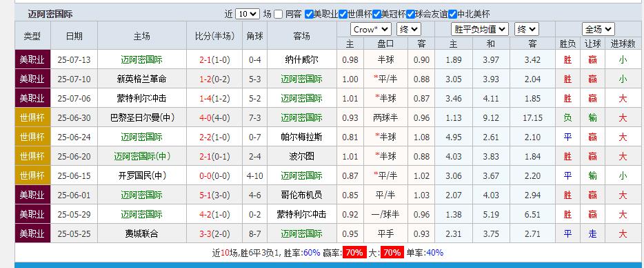Screen dimensions: 644x268
Task: Click the 40% 单率 value
Action: coord(435,253)
